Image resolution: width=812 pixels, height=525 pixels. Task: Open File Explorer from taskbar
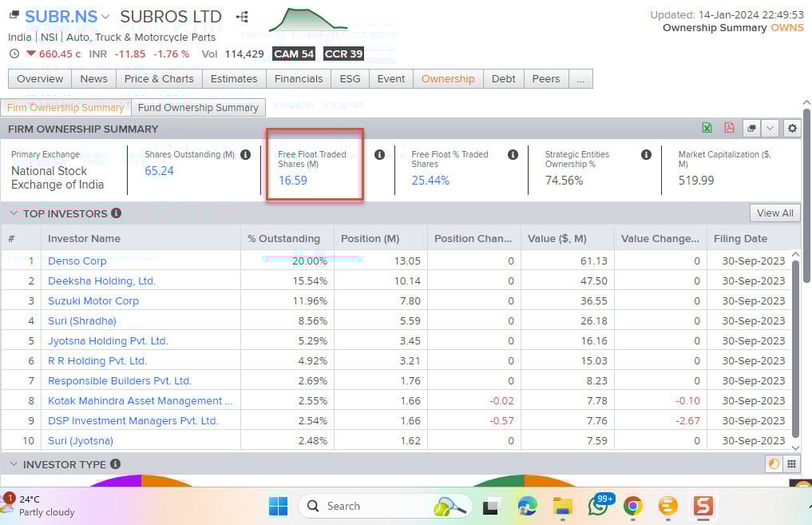(x=562, y=506)
